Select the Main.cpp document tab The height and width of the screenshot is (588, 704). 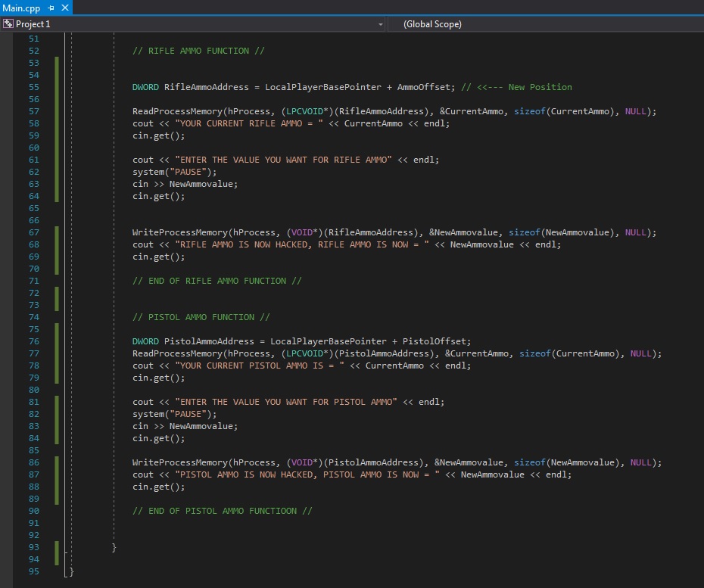tap(21, 8)
